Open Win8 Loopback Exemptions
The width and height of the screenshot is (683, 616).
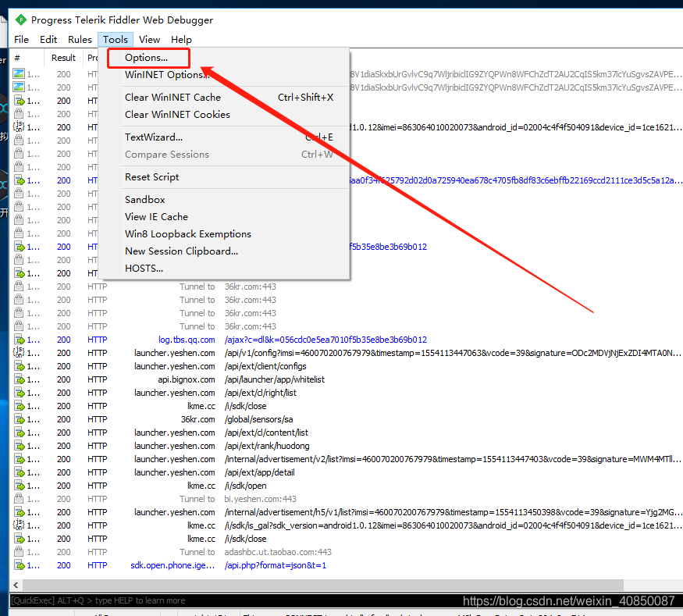[224, 234]
